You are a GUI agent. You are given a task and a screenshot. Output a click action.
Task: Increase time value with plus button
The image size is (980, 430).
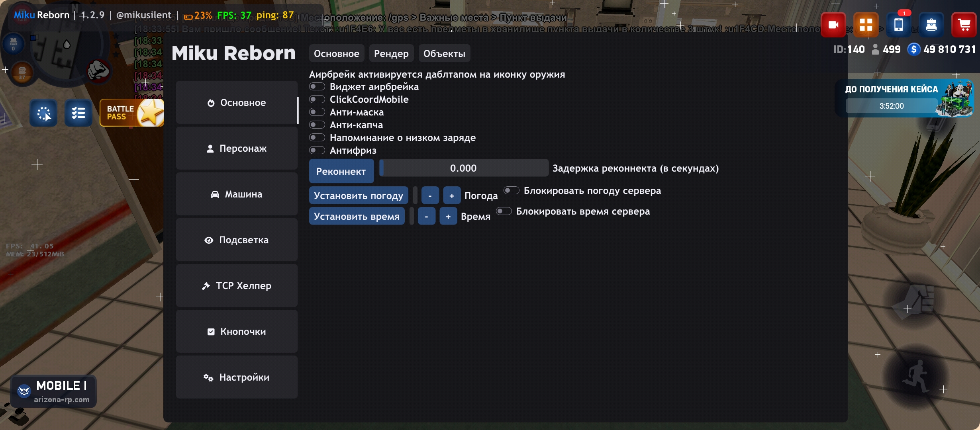tap(448, 216)
